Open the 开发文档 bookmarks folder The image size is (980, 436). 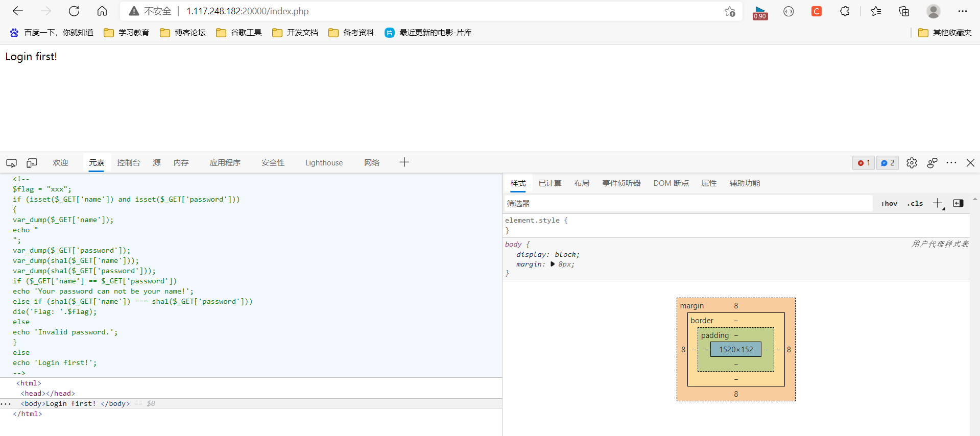click(295, 33)
